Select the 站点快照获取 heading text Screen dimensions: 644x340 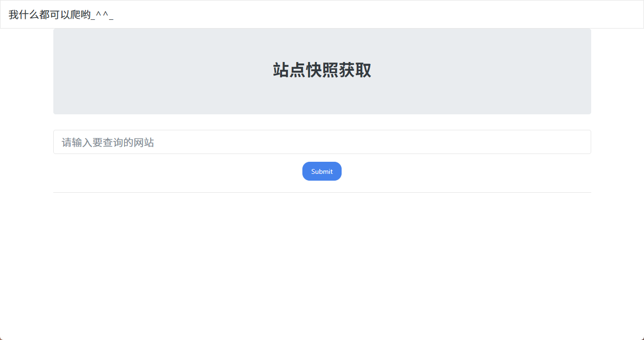[322, 70]
